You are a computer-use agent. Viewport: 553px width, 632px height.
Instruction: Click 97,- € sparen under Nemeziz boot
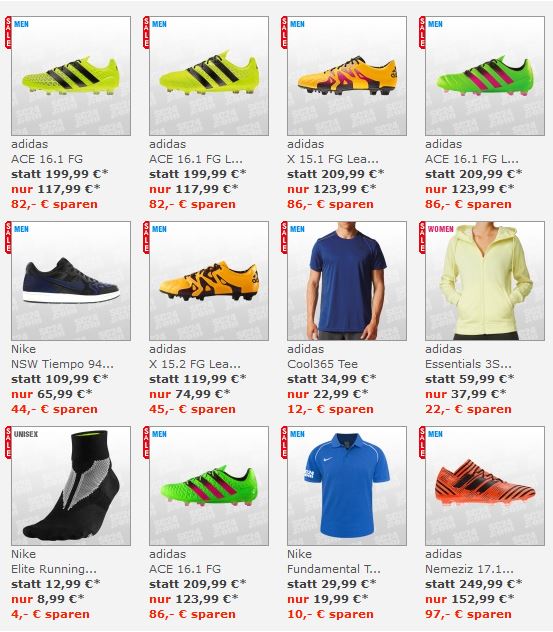[468, 614]
